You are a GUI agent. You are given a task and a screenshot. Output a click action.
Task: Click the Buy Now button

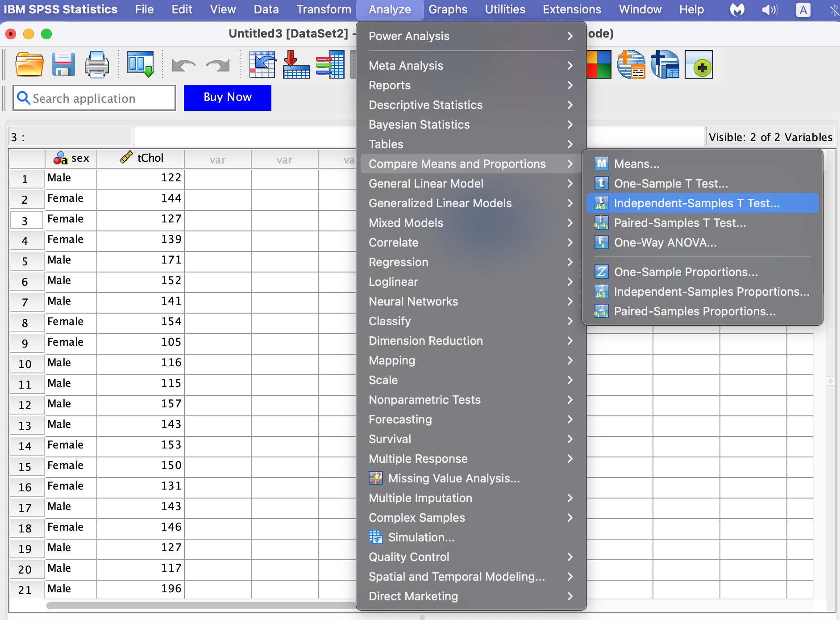228,97
